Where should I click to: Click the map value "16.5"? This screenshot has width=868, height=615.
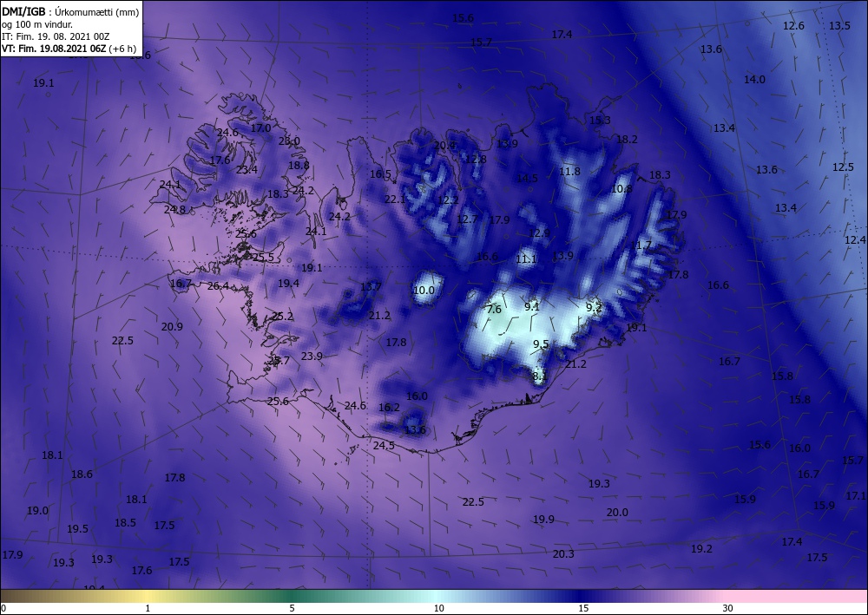(380, 174)
